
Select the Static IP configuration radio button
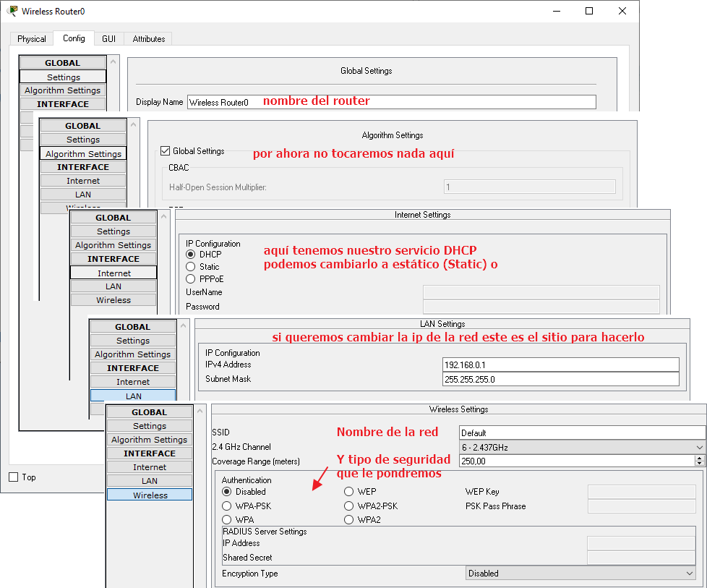[x=191, y=267]
